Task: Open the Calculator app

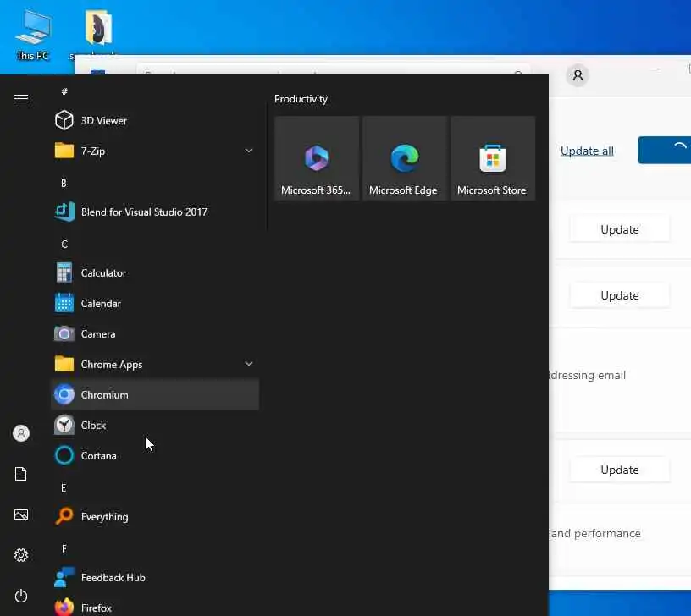Action: tap(155, 273)
